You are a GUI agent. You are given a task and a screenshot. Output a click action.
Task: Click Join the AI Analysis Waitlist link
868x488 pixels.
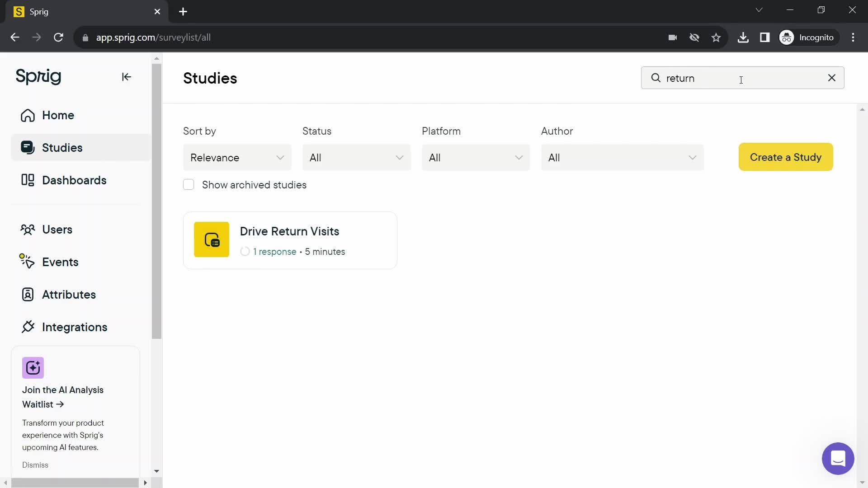[62, 397]
